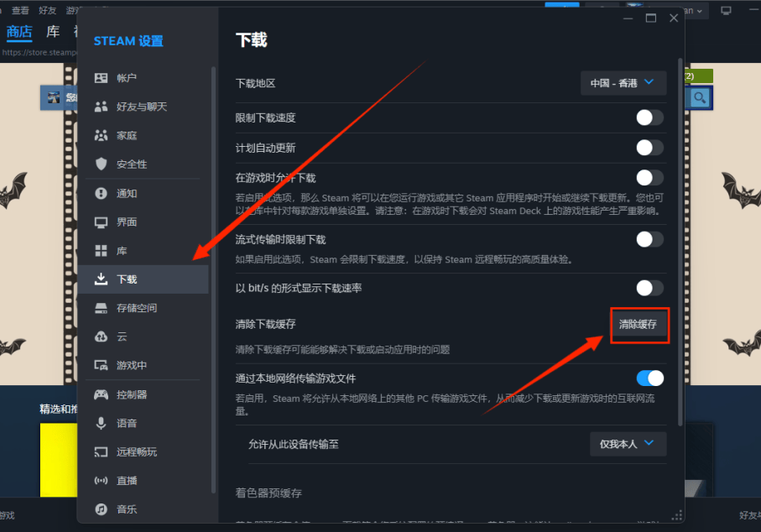Click the 下载地区 label
The width and height of the screenshot is (761, 532).
click(255, 83)
